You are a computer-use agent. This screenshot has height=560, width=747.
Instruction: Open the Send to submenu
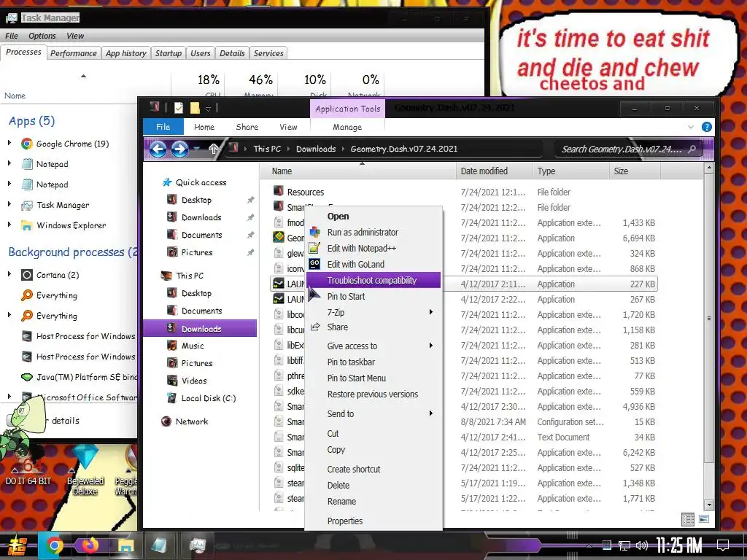tap(373, 414)
